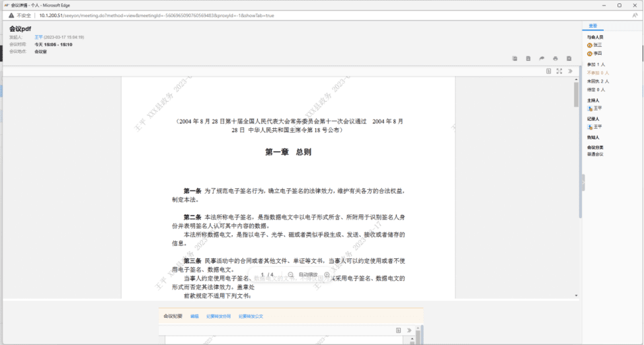Click the 待定 0 人 count
644x345 pixels.
pos(596,89)
